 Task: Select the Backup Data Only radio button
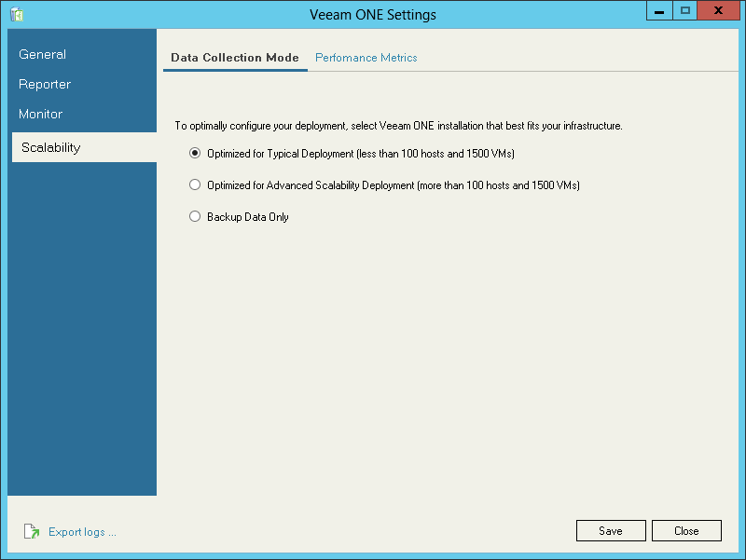[195, 216]
